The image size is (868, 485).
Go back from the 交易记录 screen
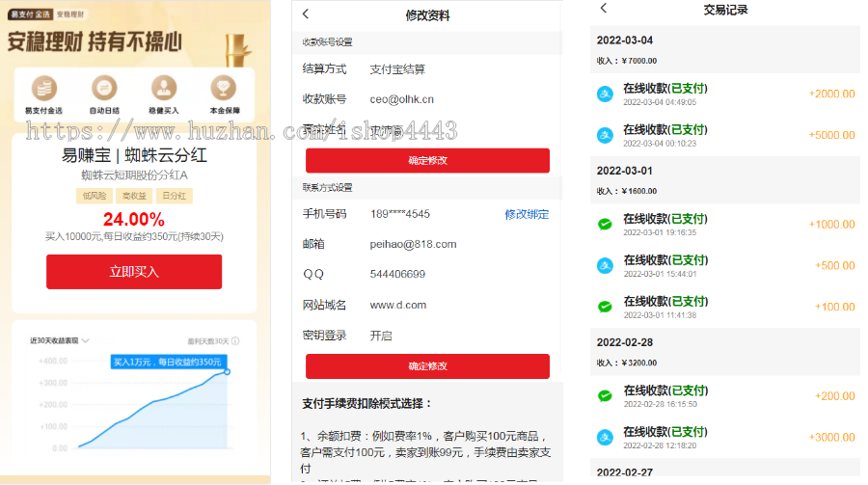click(x=604, y=8)
